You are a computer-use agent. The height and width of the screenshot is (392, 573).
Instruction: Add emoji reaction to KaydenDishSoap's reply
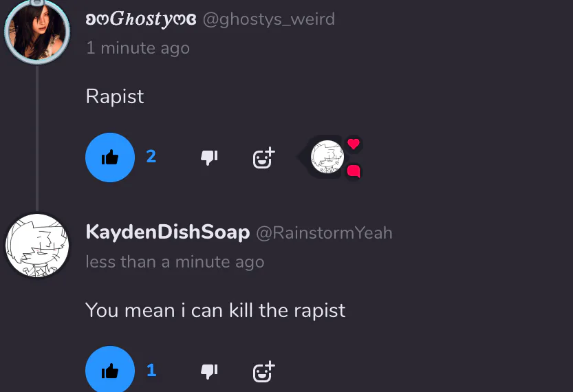(264, 372)
